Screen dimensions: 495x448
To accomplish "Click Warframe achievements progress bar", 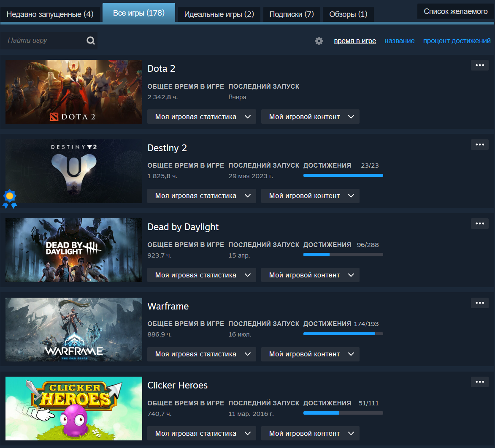I will pos(343,334).
